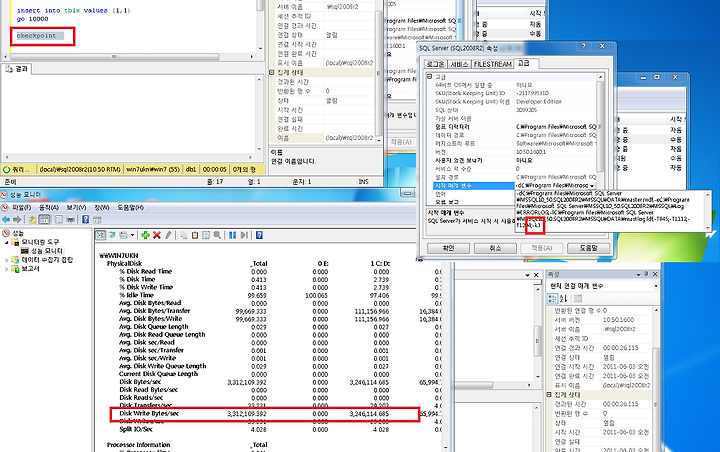
Task: Open the 동작(A) menu
Action: click(49, 208)
